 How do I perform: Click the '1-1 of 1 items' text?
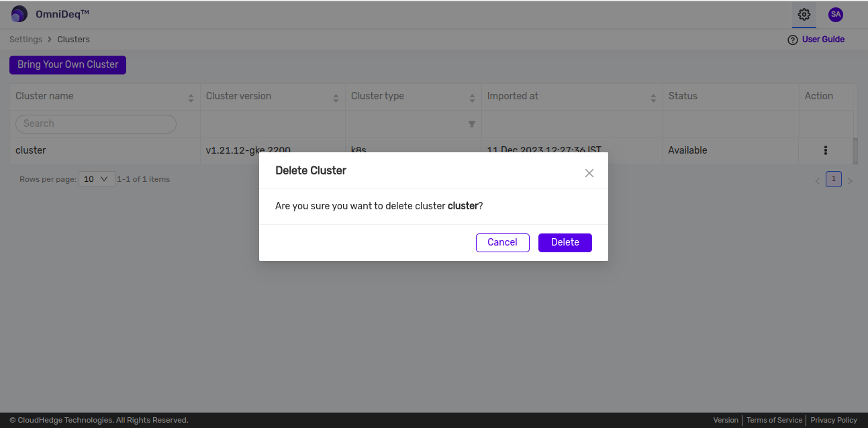click(143, 179)
